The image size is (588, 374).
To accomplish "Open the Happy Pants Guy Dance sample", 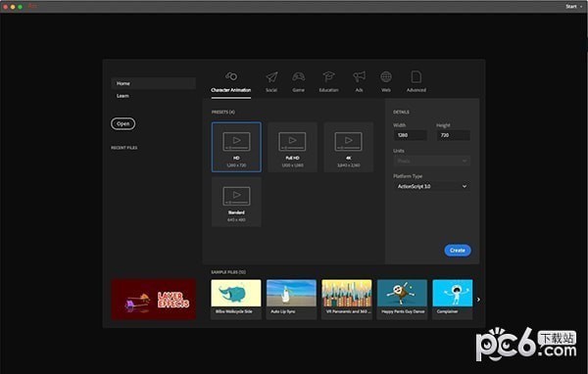I will click(x=402, y=299).
